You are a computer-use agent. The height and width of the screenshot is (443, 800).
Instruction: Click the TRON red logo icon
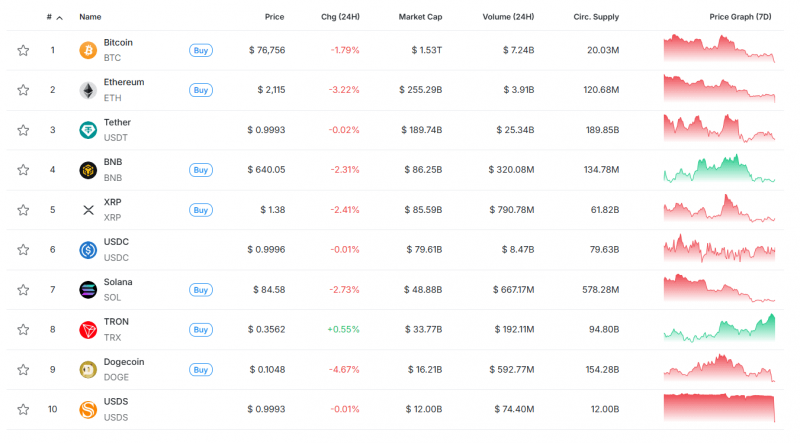coord(88,330)
